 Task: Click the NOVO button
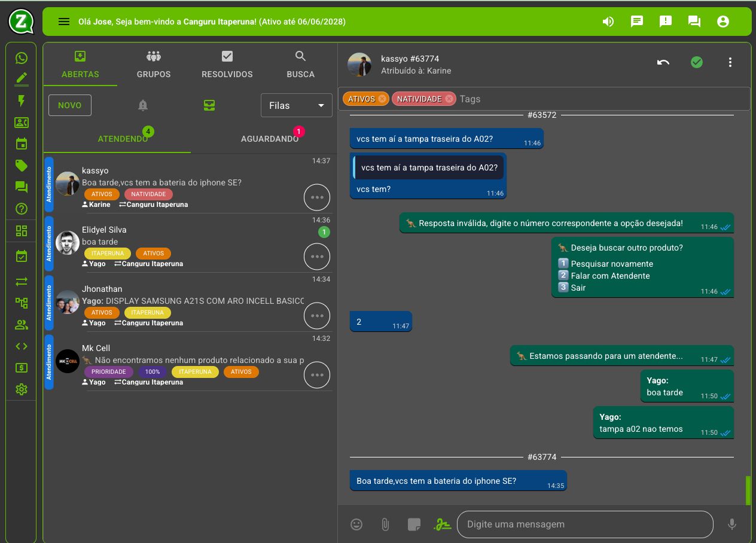(69, 105)
